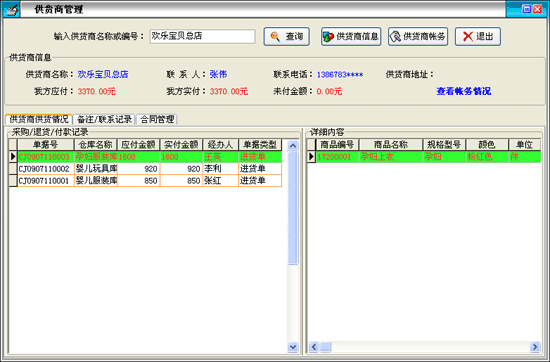The height and width of the screenshot is (362, 550).
Task: Switch to the 备注/联系记录 tab
Action: 104,119
